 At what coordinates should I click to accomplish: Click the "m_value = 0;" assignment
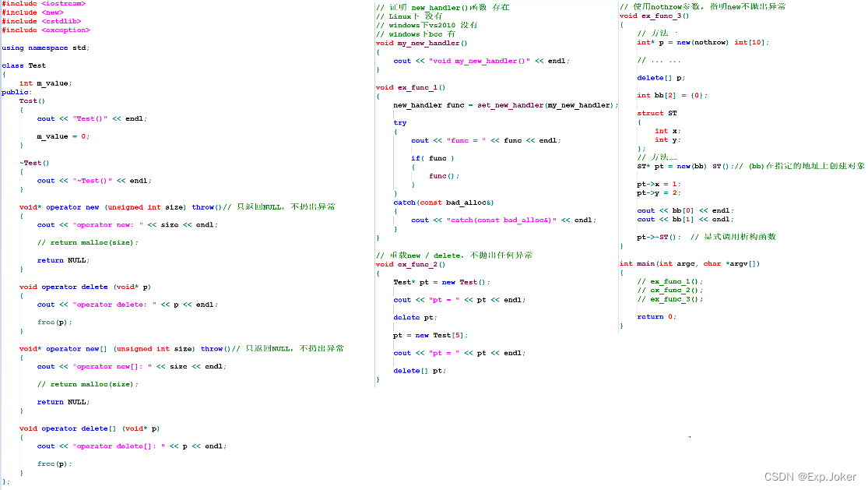63,136
